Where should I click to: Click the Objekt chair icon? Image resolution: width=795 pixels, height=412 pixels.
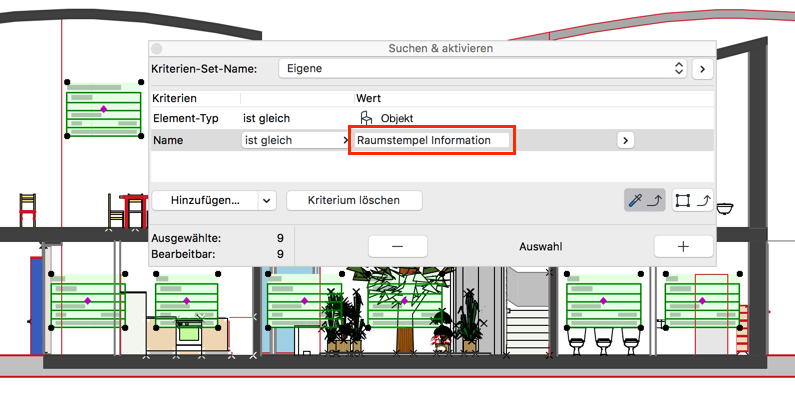(x=366, y=118)
